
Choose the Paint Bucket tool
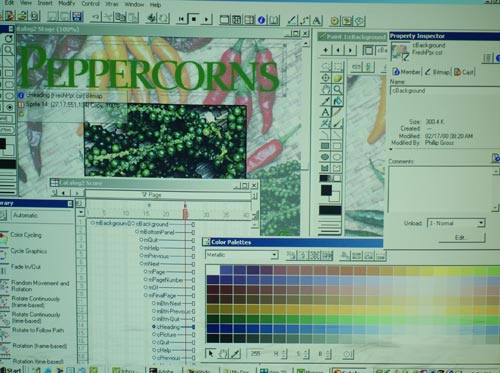pos(337,101)
